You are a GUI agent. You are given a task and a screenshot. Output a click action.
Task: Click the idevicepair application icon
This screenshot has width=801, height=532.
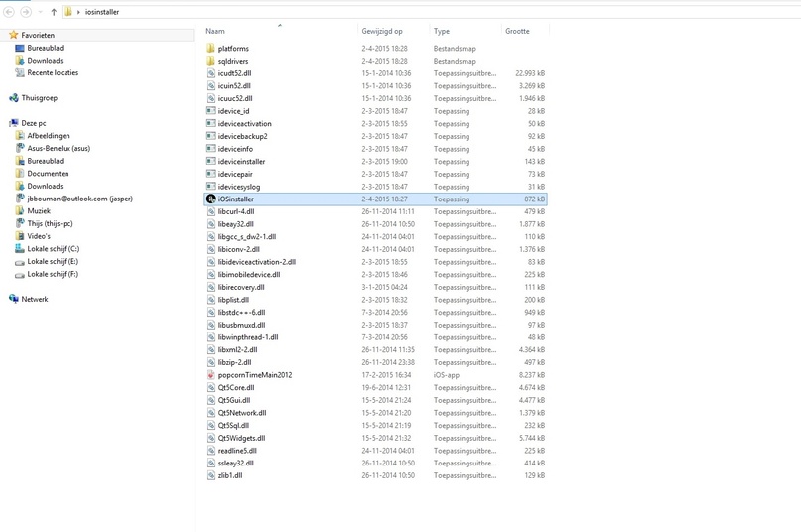[211, 174]
